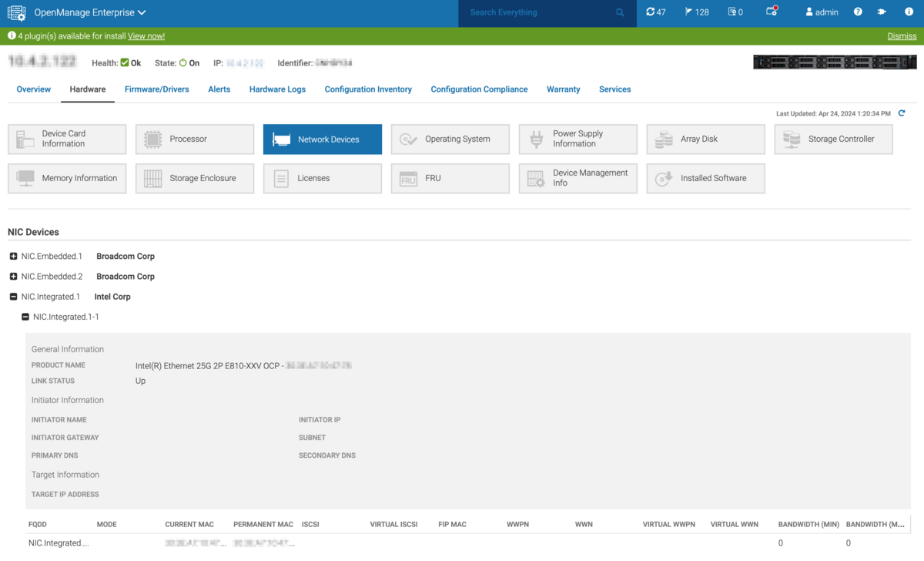Open the Processor hardware information panel
This screenshot has width=924, height=561.
pos(194,139)
